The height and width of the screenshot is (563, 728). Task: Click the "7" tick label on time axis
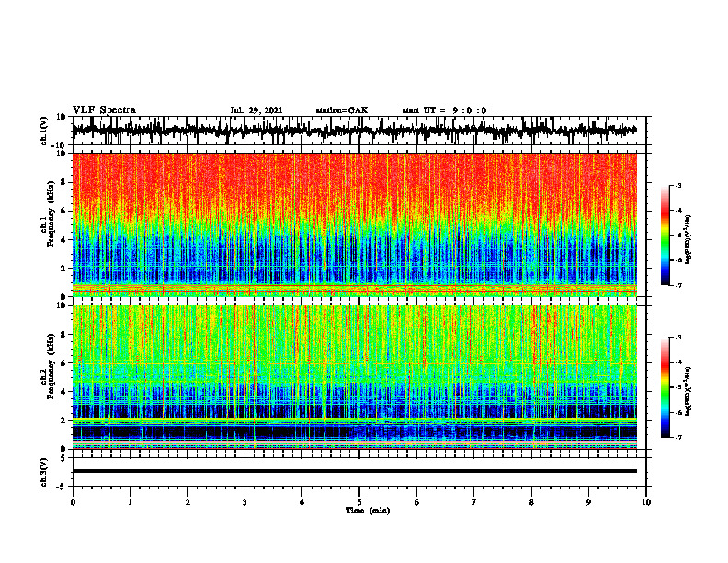(x=474, y=502)
